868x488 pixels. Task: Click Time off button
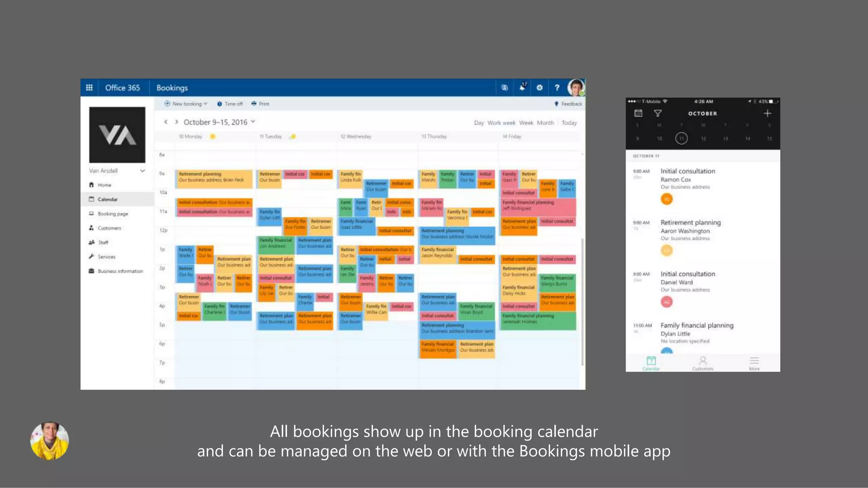[x=230, y=104]
